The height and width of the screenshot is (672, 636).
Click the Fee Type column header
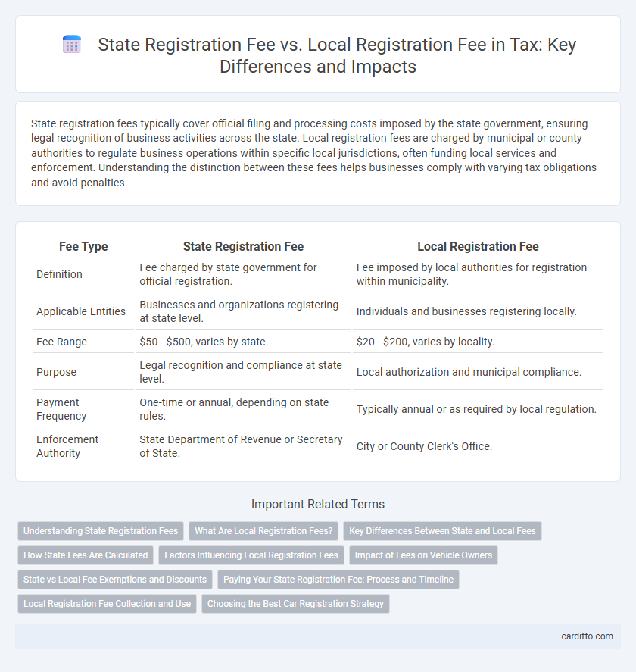tap(83, 246)
